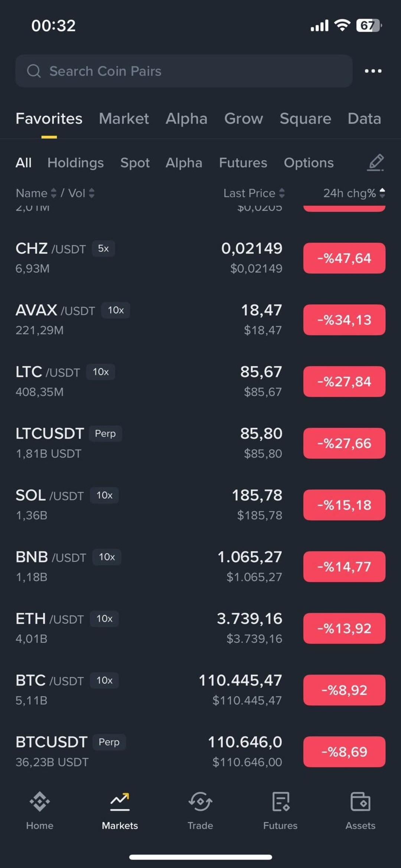Select the Holdings filter tab

pyautogui.click(x=75, y=163)
